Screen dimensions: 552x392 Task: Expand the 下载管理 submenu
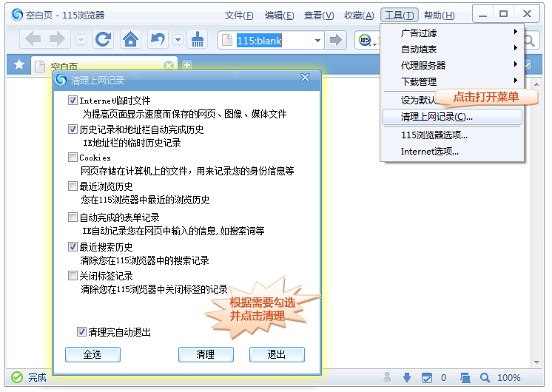[x=452, y=81]
